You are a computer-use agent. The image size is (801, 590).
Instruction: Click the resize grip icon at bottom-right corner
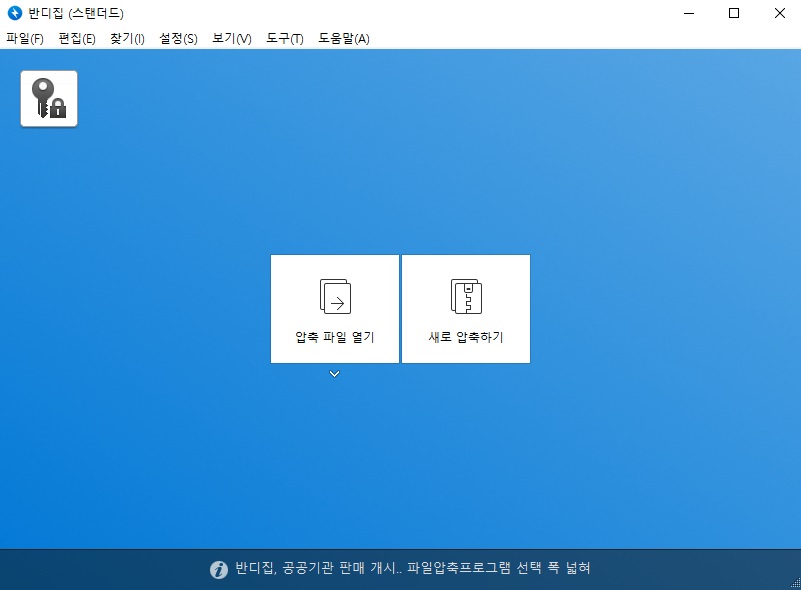point(794,583)
